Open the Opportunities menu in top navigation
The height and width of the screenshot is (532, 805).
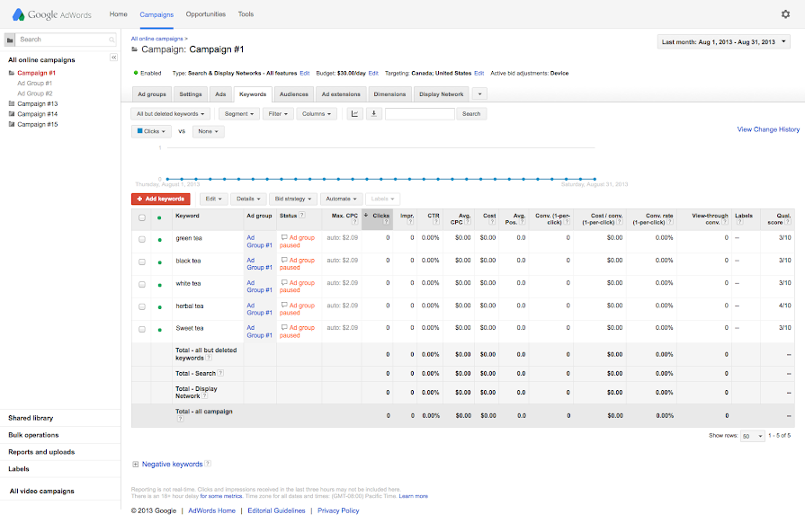pyautogui.click(x=206, y=14)
